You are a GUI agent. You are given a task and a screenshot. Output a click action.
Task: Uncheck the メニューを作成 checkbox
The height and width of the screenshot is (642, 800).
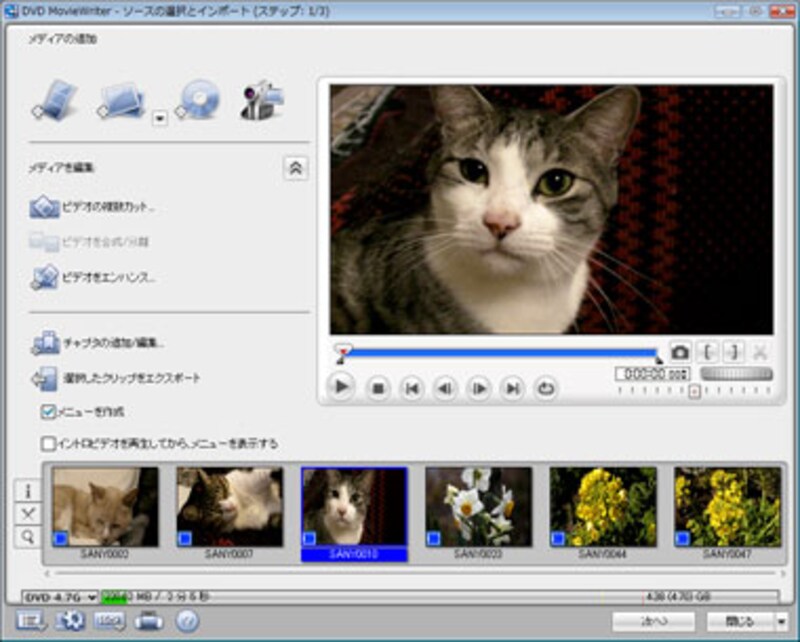point(48,411)
